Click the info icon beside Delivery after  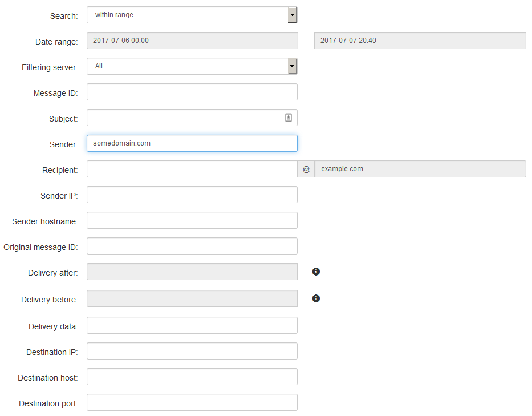(316, 272)
